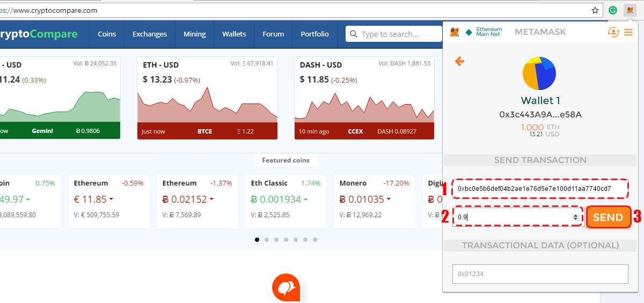Select the seventh carousel dot
Image resolution: width=644 pixels, height=303 pixels.
click(x=315, y=240)
